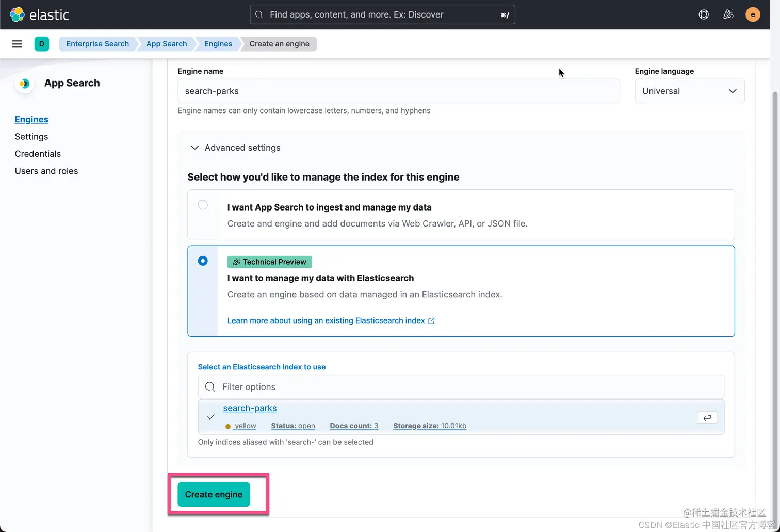
Task: Open the newsfeed celebration icon
Action: click(x=728, y=14)
